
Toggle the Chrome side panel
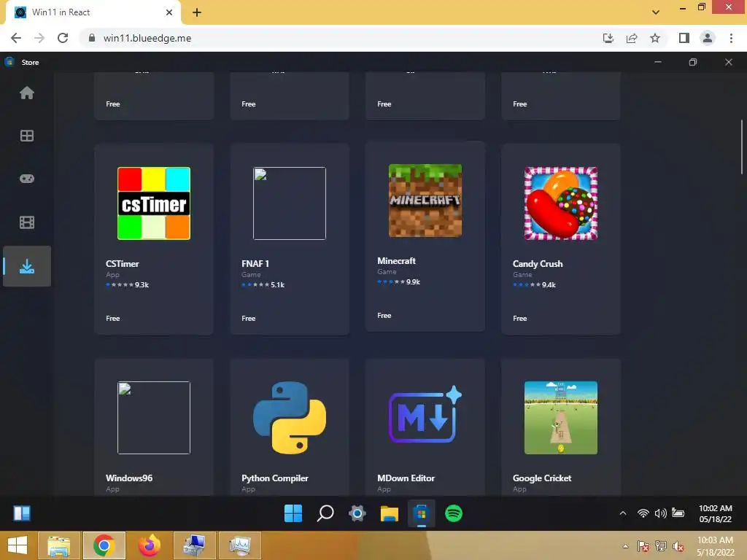click(x=684, y=38)
